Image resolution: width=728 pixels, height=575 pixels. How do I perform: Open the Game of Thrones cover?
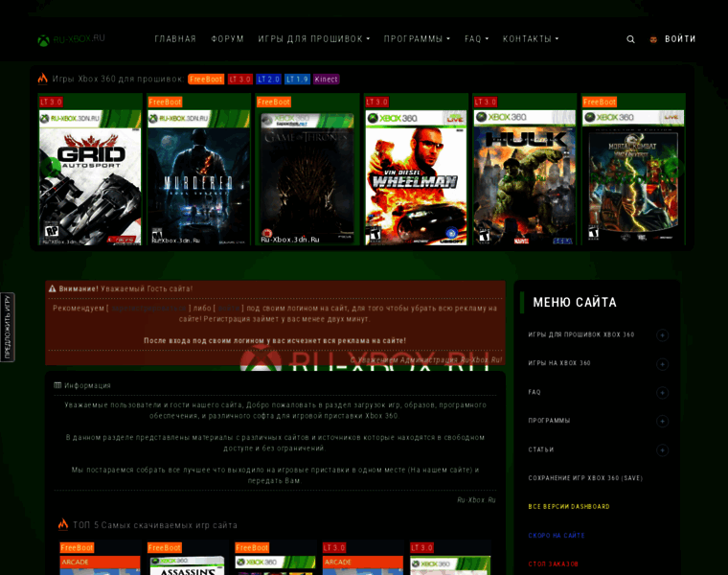(x=307, y=179)
